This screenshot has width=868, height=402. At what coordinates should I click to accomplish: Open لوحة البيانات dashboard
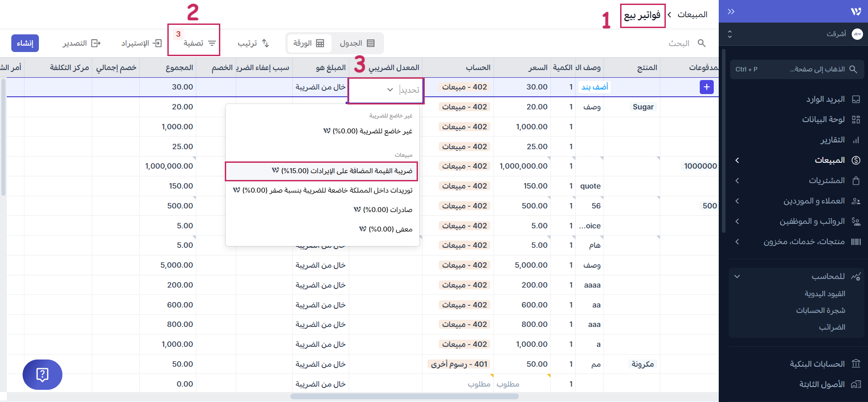tap(823, 119)
